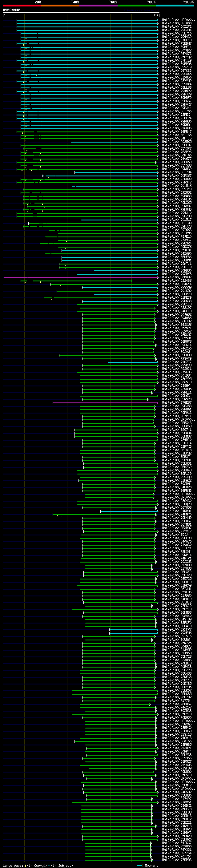Click the purple alignment bar for B0M0U7
Image resolution: width=197 pixels, height=868 pixels.
pos(81,277)
